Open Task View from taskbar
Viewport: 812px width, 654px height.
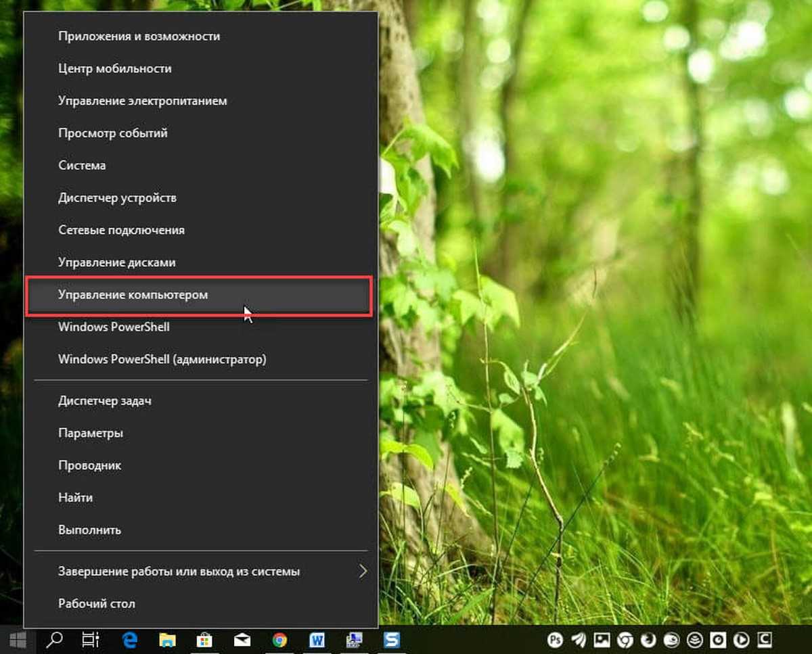89,639
